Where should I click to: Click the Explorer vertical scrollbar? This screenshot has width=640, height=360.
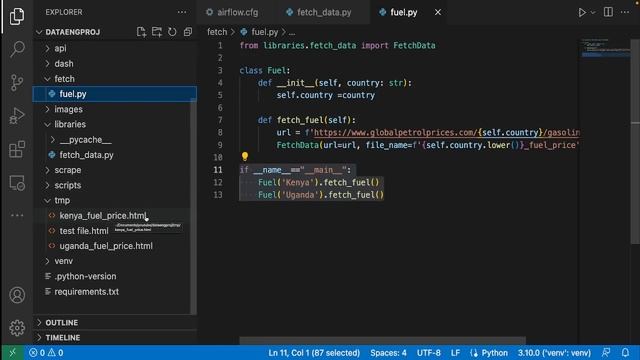point(193,206)
